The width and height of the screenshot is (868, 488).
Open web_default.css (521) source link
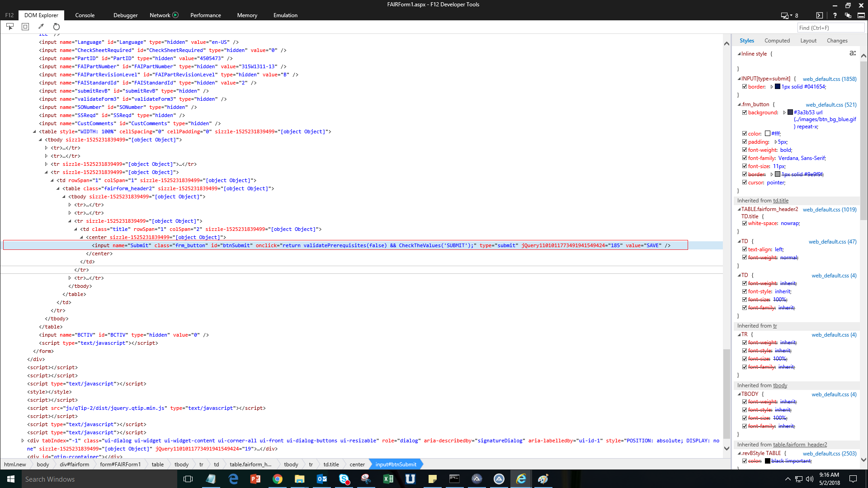tap(831, 104)
